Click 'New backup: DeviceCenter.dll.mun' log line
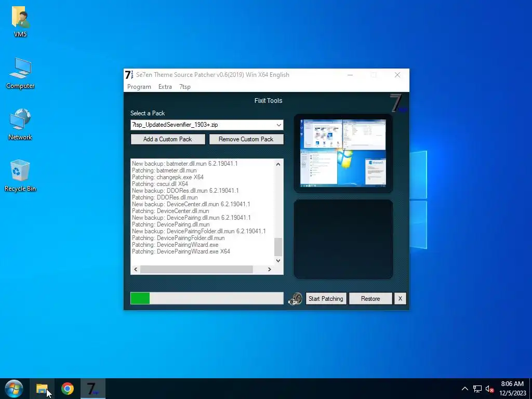This screenshot has width=532, height=399. click(x=191, y=204)
